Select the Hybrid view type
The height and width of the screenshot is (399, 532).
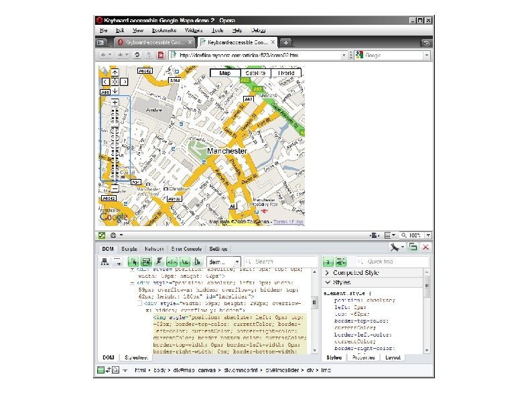click(x=286, y=73)
